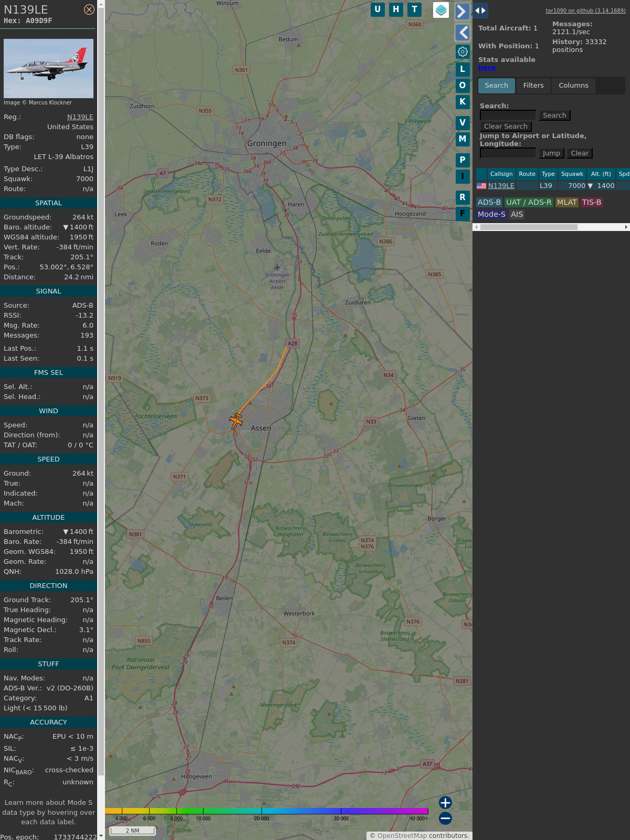Open the Filters tab
This screenshot has width=630, height=840.
click(x=533, y=86)
